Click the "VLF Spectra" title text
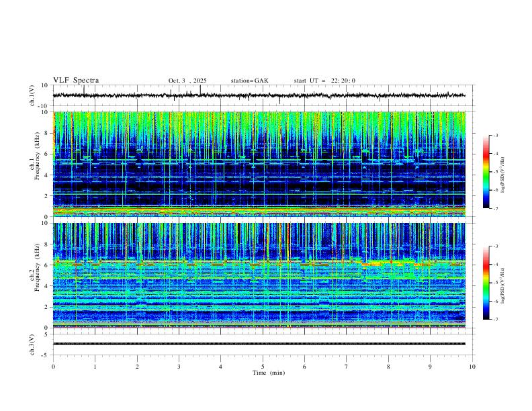The height and width of the screenshot is (411, 532). pyautogui.click(x=76, y=81)
